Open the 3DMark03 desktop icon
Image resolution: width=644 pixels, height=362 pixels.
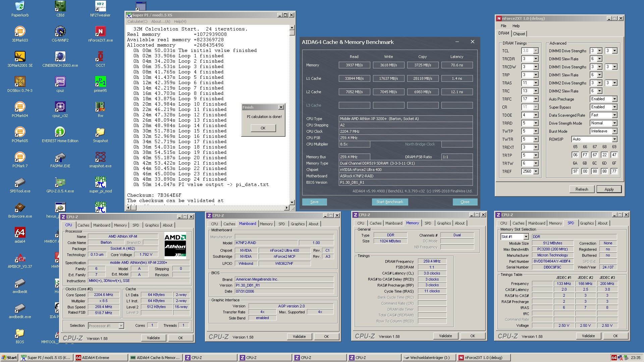20,34
